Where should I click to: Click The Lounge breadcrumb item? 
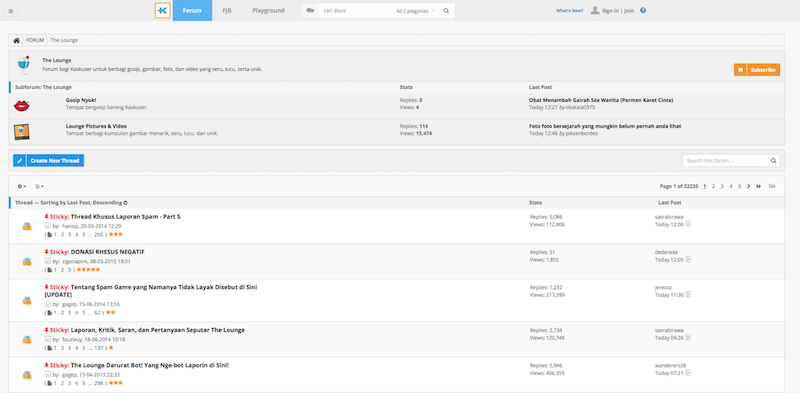(x=64, y=40)
